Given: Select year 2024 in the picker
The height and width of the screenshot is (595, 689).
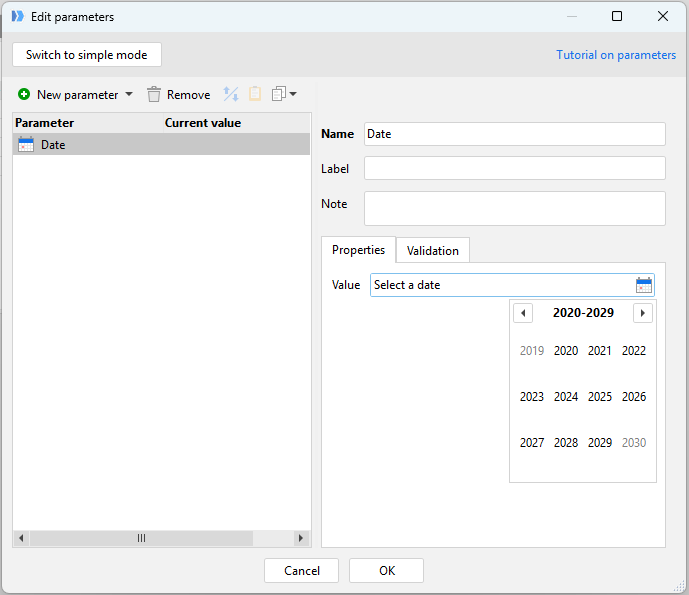Looking at the screenshot, I should pyautogui.click(x=566, y=397).
